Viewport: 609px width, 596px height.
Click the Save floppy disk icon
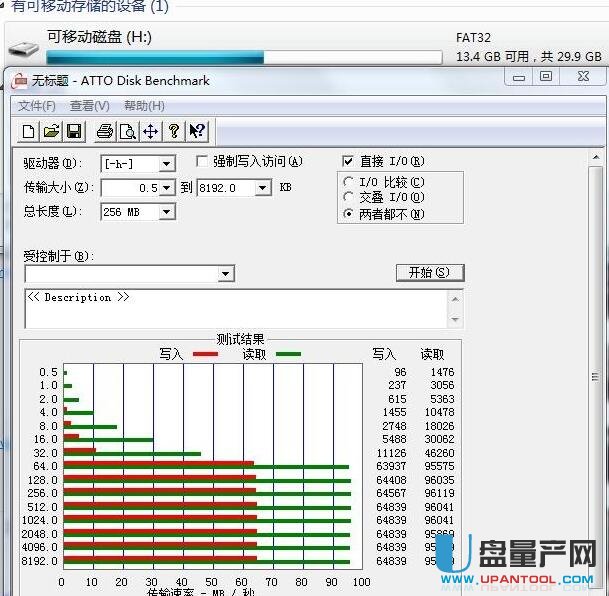(73, 131)
